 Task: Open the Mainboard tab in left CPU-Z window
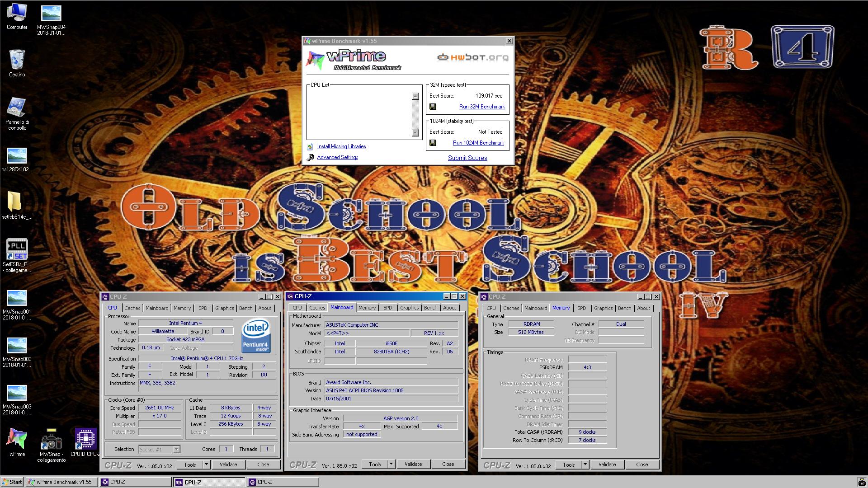click(157, 308)
